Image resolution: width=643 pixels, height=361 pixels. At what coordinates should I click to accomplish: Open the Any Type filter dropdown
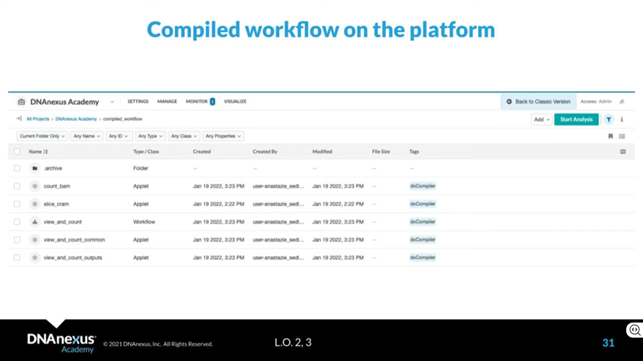150,136
